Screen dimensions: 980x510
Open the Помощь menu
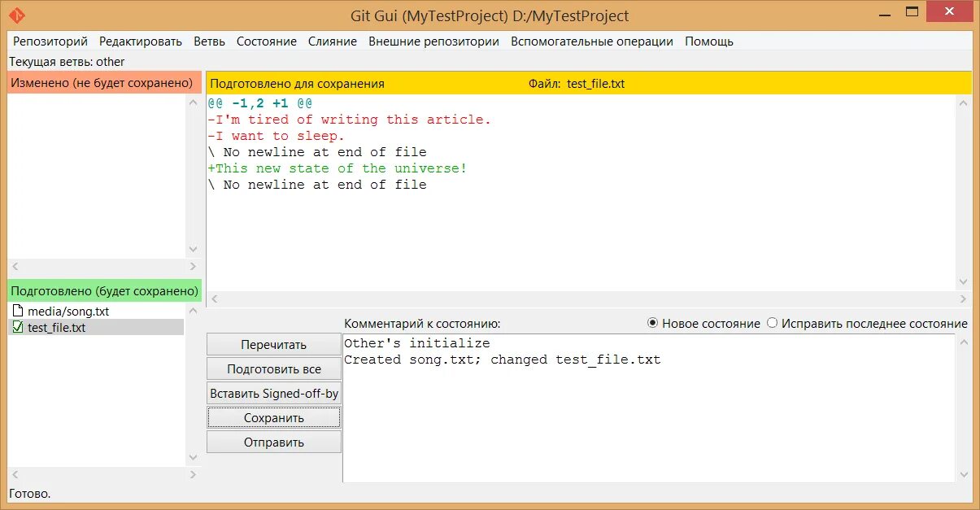[709, 41]
